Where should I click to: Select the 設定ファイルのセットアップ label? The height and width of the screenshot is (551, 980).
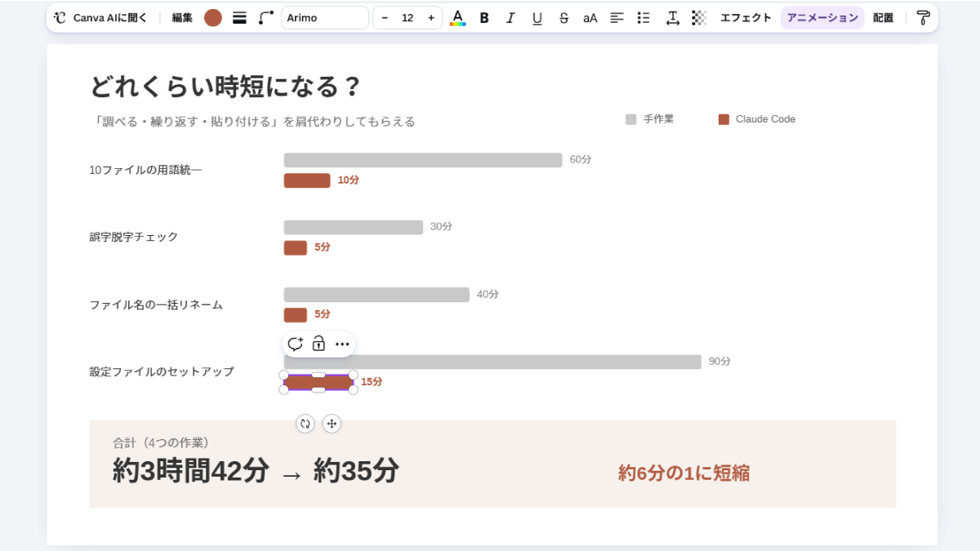162,371
